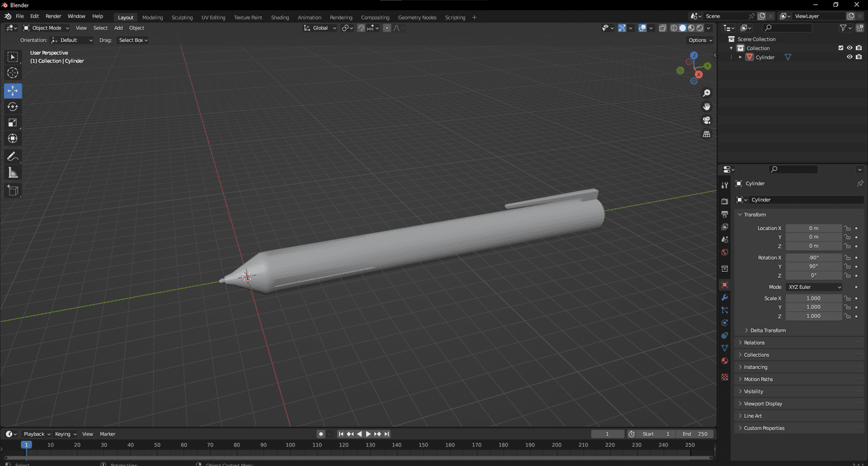Toggle camera view in viewport

707,120
